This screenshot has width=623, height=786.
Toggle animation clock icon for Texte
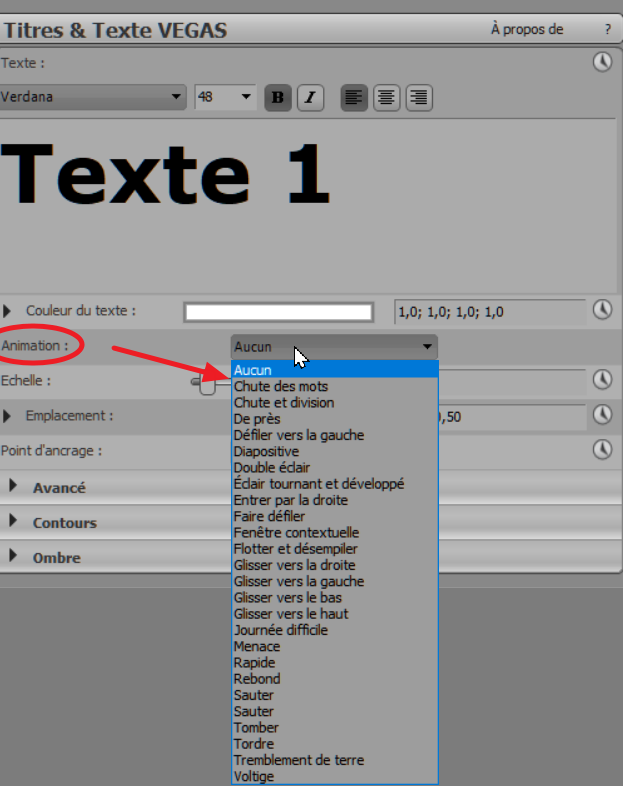602,62
